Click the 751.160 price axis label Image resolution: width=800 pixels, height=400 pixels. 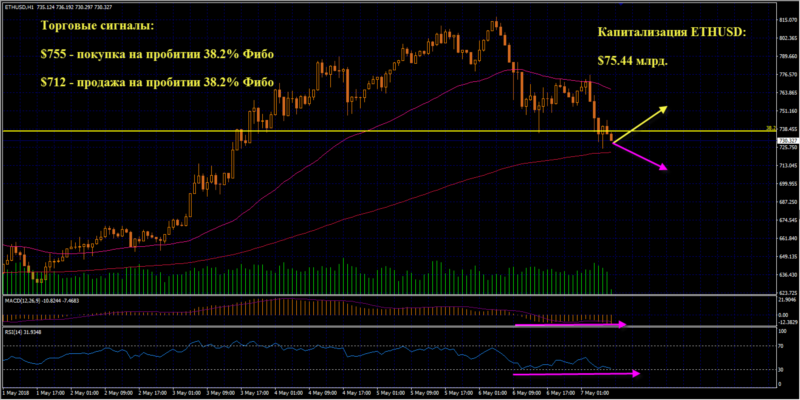[x=786, y=111]
